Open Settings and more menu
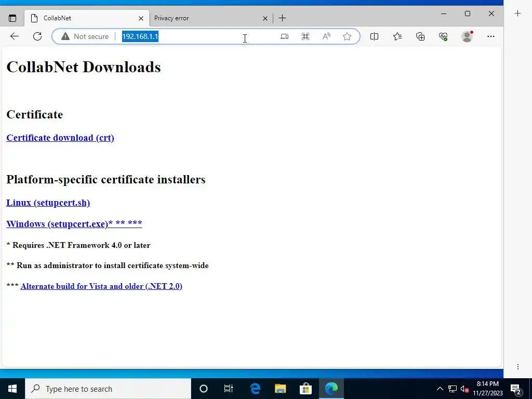The height and width of the screenshot is (399, 532). [x=490, y=36]
